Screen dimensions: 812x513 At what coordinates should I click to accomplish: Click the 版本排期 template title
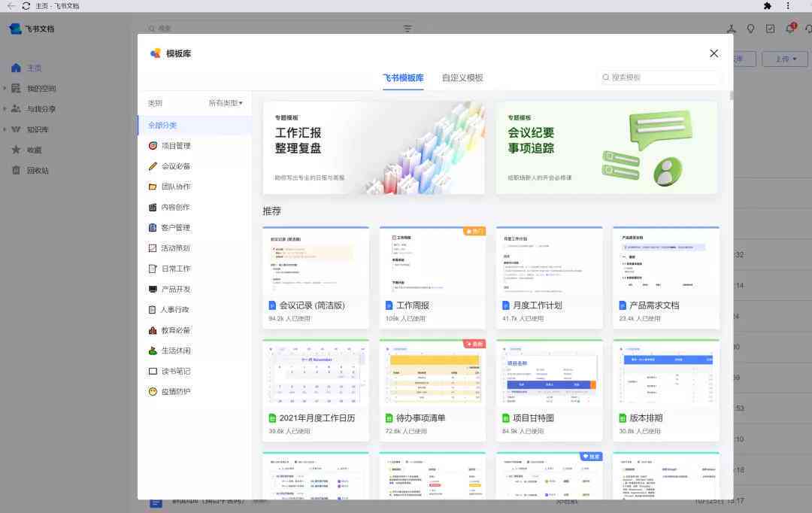tap(647, 418)
